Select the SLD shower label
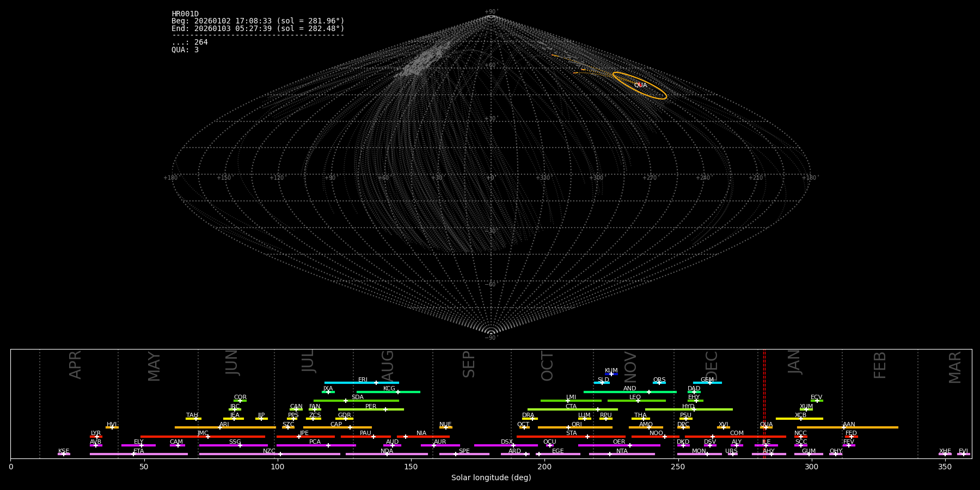Viewport: 980px width, 490px height. click(x=603, y=380)
